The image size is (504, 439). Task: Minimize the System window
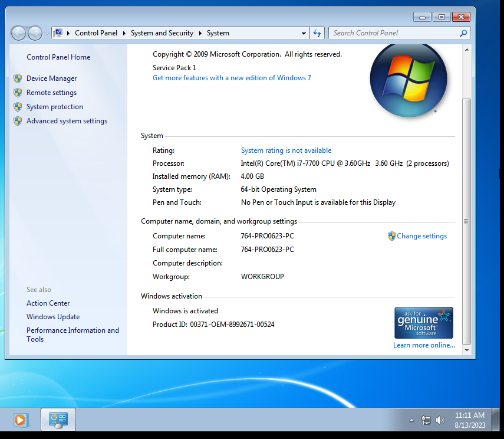pyautogui.click(x=422, y=17)
